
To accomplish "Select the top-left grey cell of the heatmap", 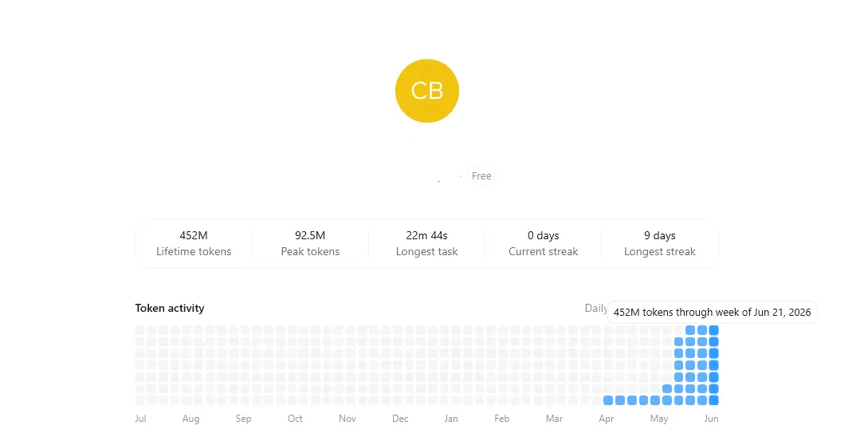I will (139, 330).
